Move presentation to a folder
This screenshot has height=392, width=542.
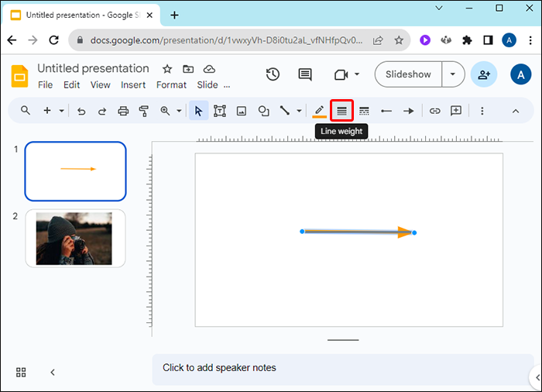(x=188, y=69)
